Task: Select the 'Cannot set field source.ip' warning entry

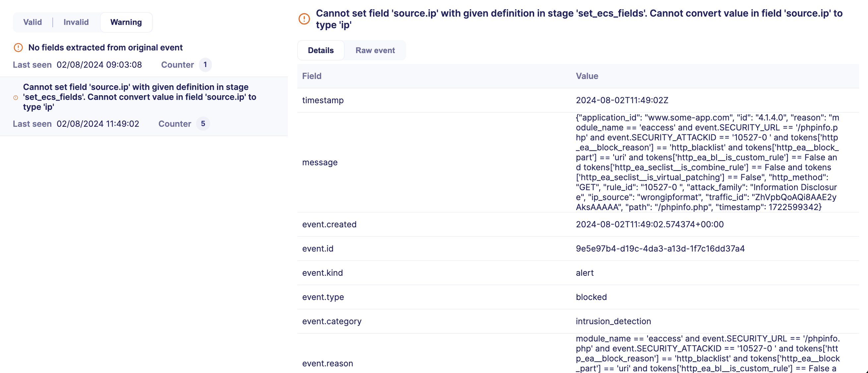Action: [x=140, y=97]
